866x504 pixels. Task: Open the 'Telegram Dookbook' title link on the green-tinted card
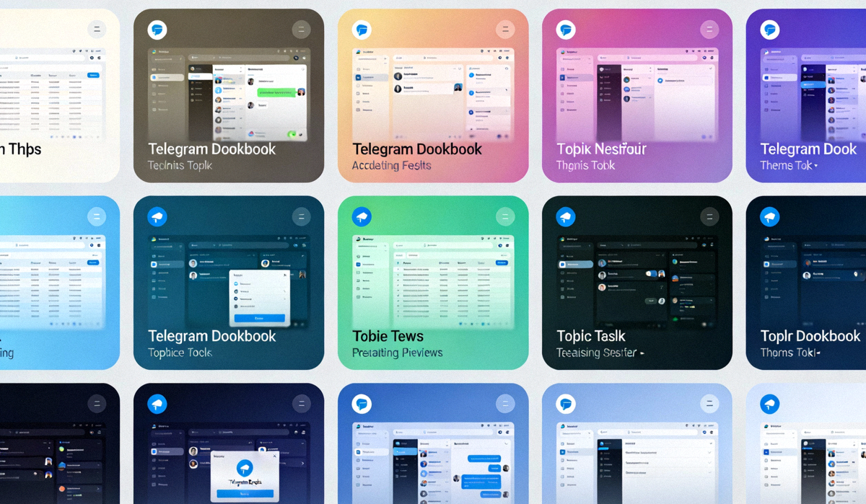pos(211,336)
